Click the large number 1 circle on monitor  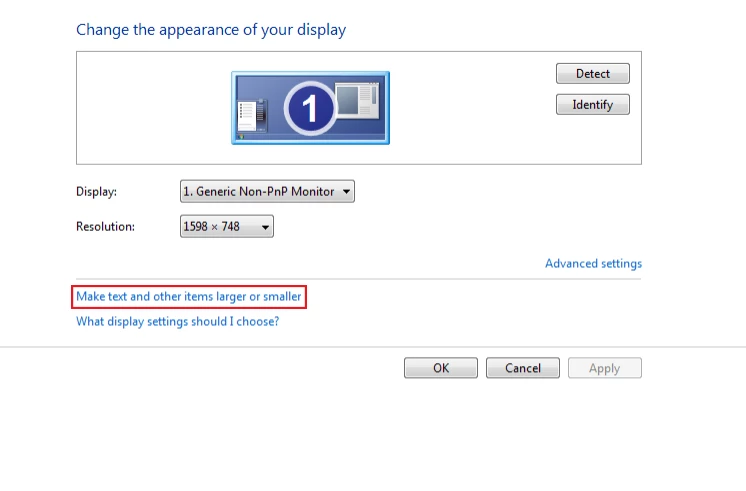pos(310,109)
